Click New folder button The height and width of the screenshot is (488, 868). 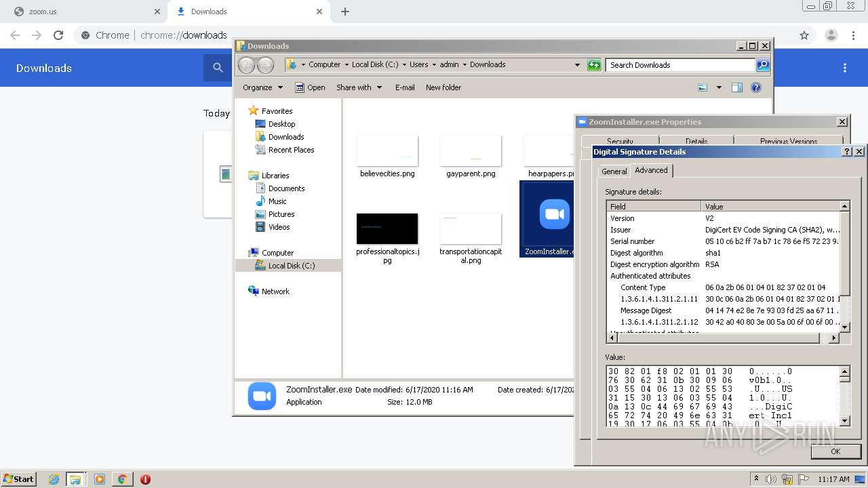click(x=443, y=87)
